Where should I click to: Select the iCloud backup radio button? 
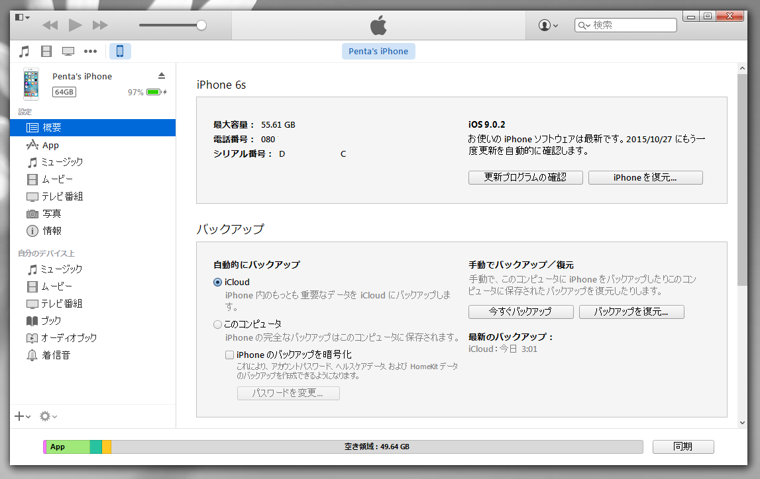coord(218,282)
